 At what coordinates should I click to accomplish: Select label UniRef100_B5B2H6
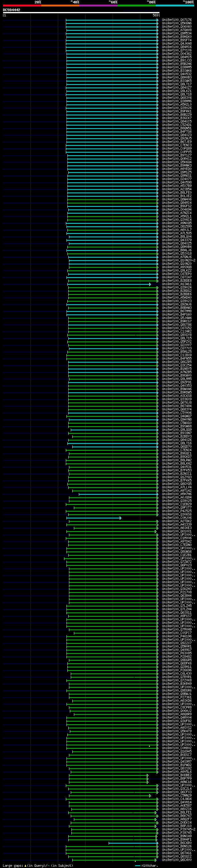click(177, 64)
